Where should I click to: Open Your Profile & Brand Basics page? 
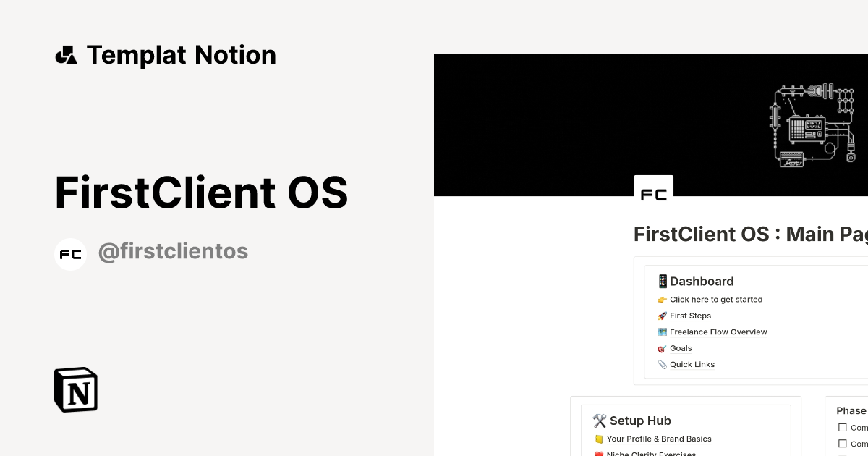[x=659, y=439]
